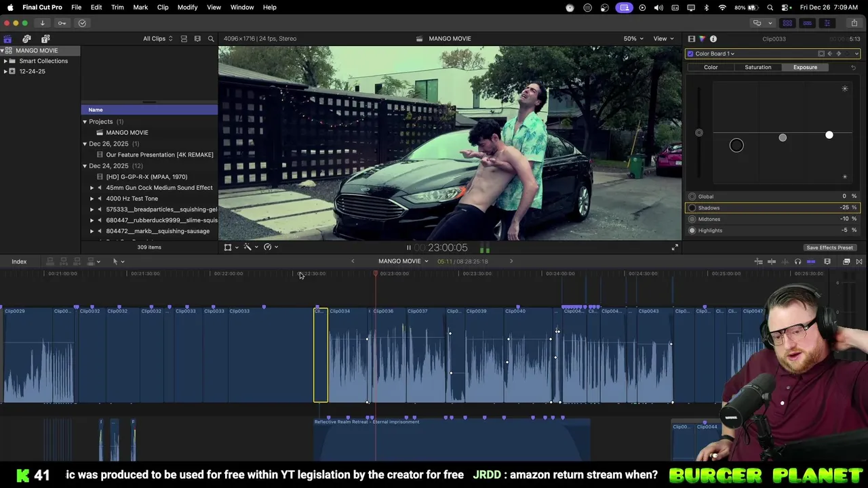This screenshot has width=868, height=488.
Task: Open the Effects browser icon
Action: [x=846, y=262]
